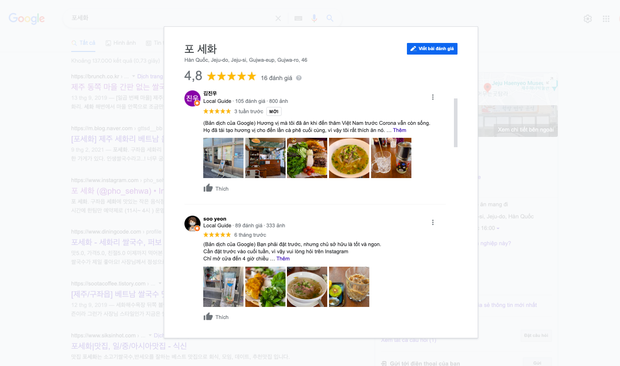Click the magnifier search icon
620x366 pixels.
tap(330, 18)
